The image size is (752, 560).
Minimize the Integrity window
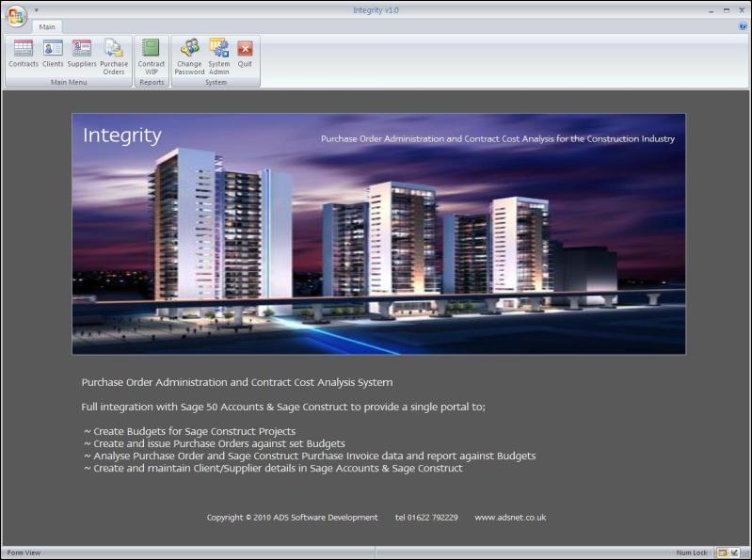[712, 9]
